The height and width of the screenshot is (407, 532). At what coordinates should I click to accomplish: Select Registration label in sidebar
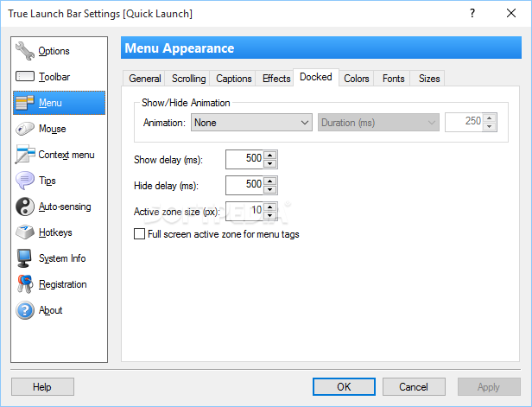point(63,284)
